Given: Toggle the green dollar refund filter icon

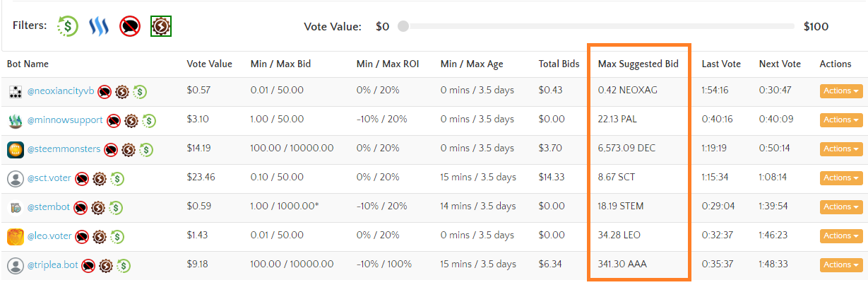Looking at the screenshot, I should [x=68, y=27].
